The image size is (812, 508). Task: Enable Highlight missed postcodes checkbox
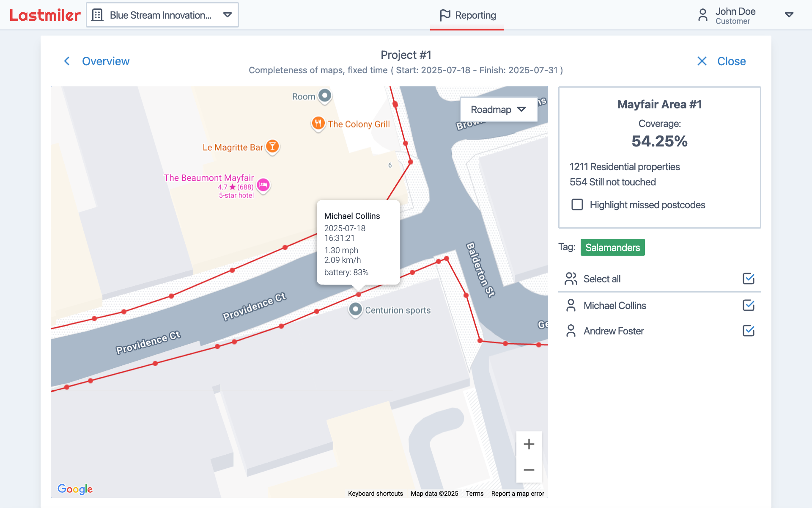[x=577, y=205]
